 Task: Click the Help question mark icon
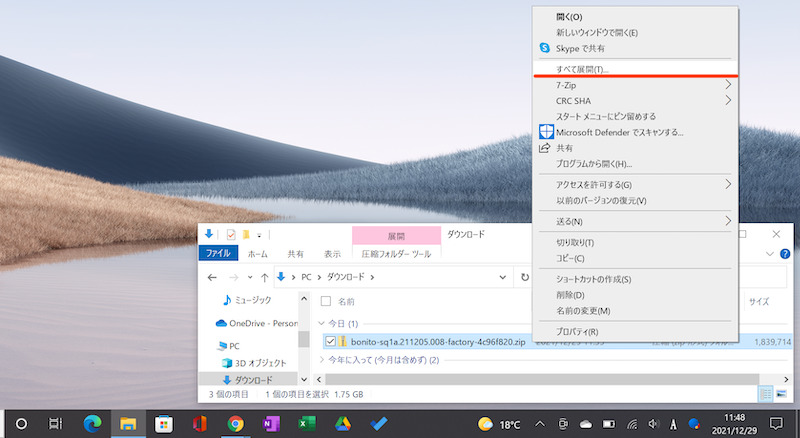tap(785, 254)
